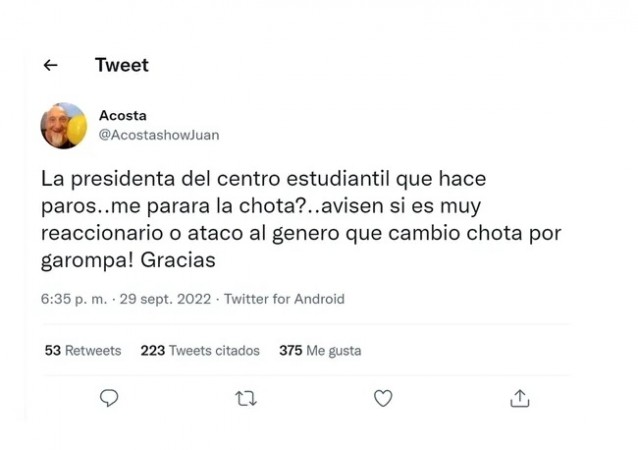Click the Tweet header title
The image size is (638, 450).
click(121, 66)
